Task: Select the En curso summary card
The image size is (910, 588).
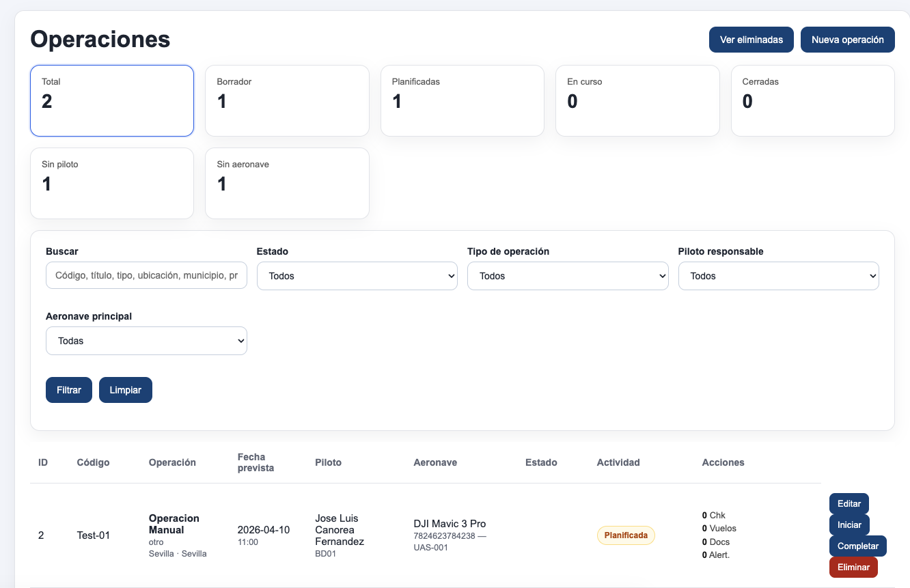Action: tap(637, 101)
